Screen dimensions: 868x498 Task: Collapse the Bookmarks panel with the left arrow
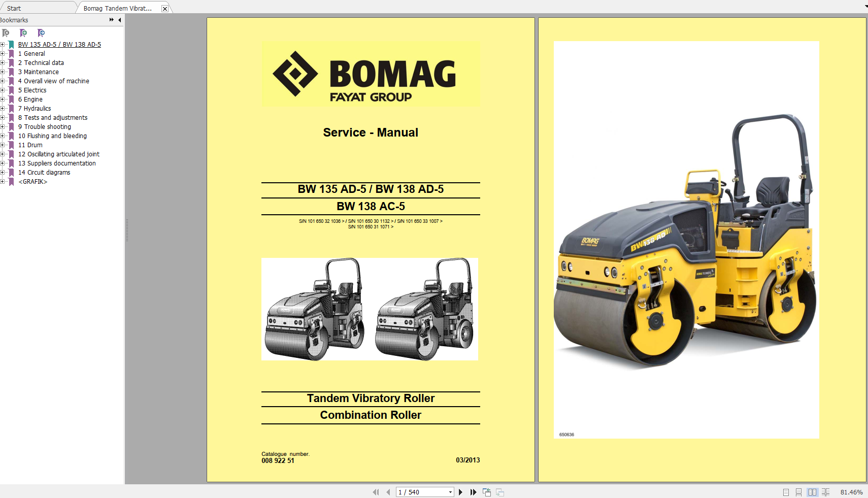pos(120,20)
